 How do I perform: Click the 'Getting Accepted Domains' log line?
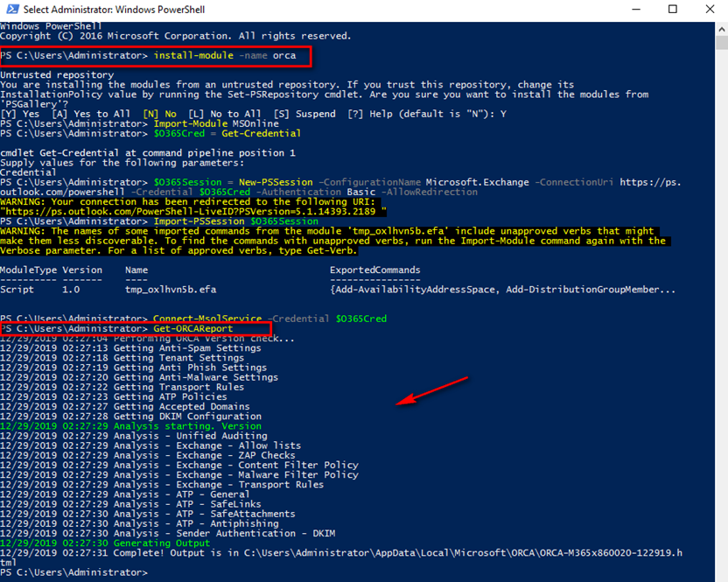[125, 406]
